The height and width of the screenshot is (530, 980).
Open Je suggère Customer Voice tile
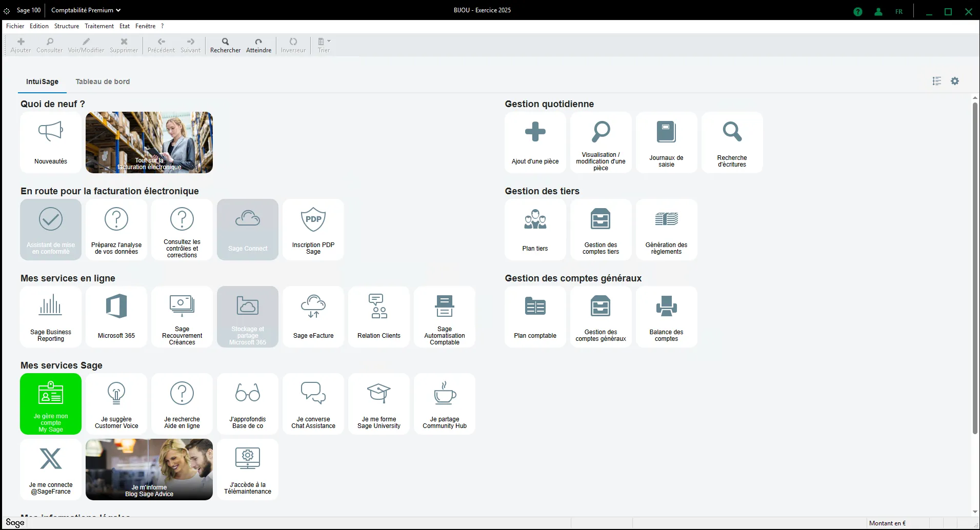coord(116,404)
